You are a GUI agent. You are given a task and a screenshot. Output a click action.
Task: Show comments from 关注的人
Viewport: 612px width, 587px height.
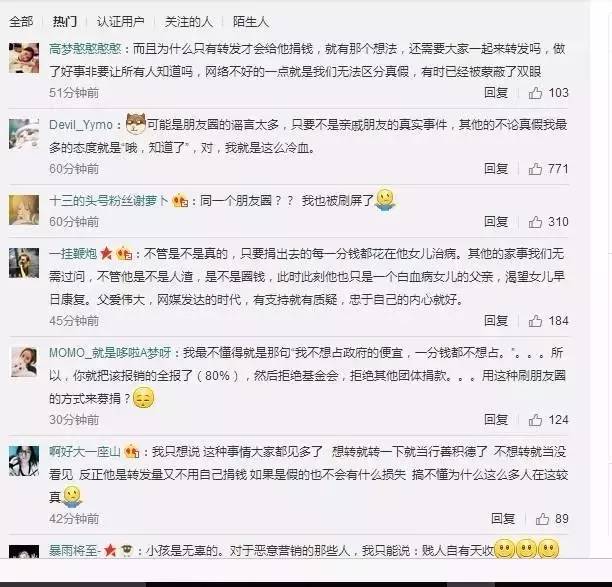pyautogui.click(x=189, y=22)
